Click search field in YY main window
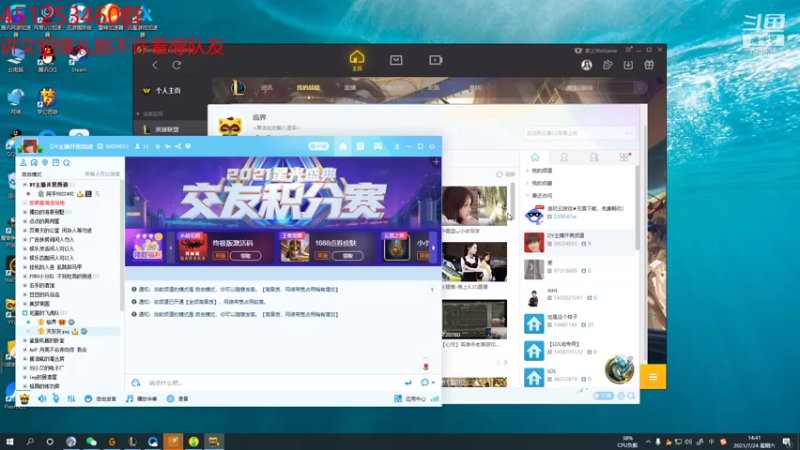Image resolution: width=800 pixels, height=450 pixels. pos(579,133)
